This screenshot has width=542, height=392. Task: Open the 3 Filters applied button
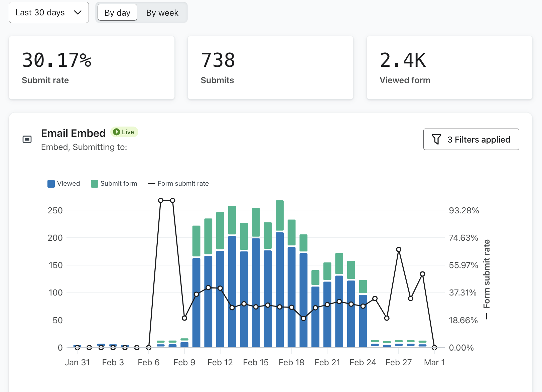(471, 139)
